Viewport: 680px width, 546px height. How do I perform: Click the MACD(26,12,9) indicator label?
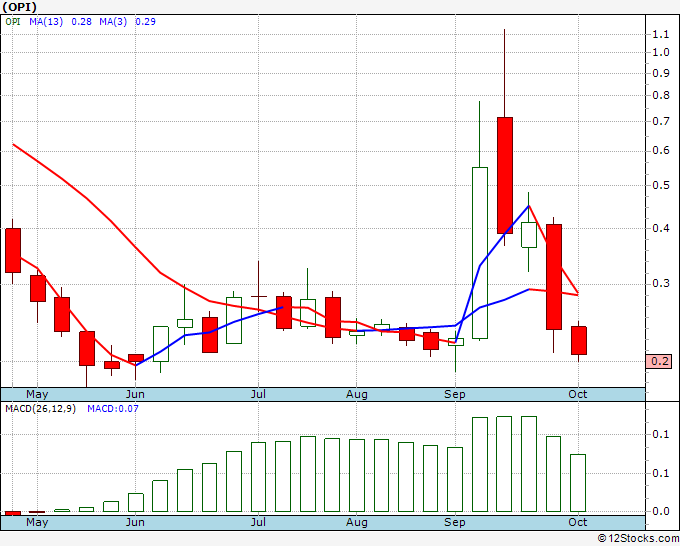(x=42, y=409)
